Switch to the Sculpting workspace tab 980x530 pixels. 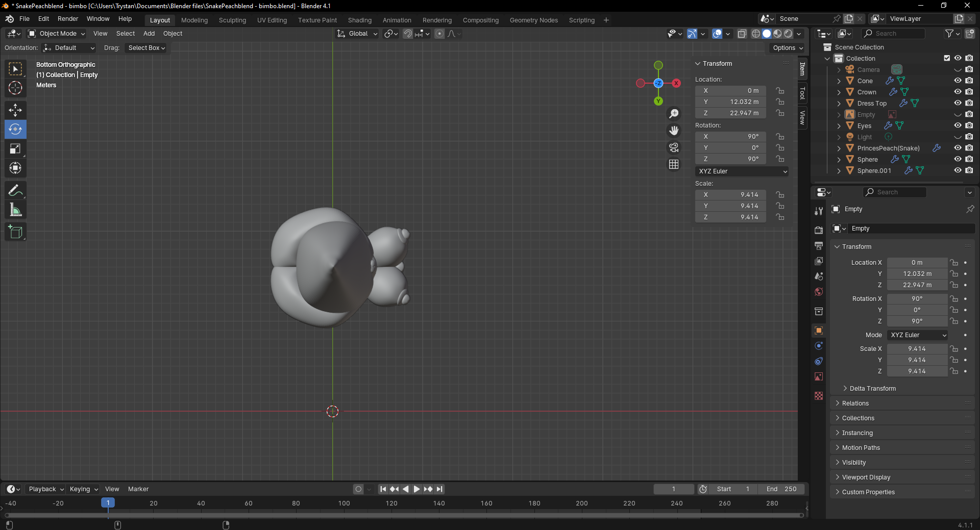(x=232, y=20)
